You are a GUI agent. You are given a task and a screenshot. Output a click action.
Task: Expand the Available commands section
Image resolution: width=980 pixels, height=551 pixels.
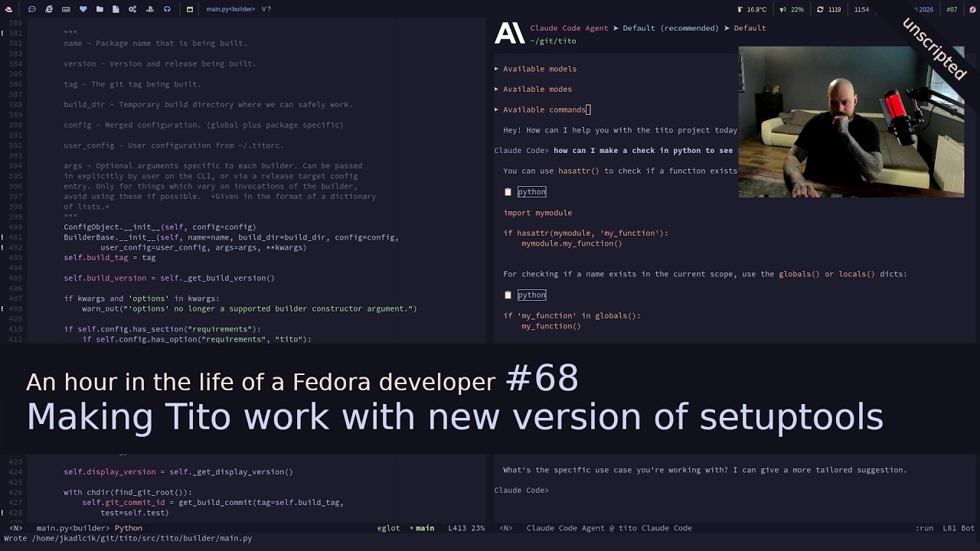[x=540, y=109]
